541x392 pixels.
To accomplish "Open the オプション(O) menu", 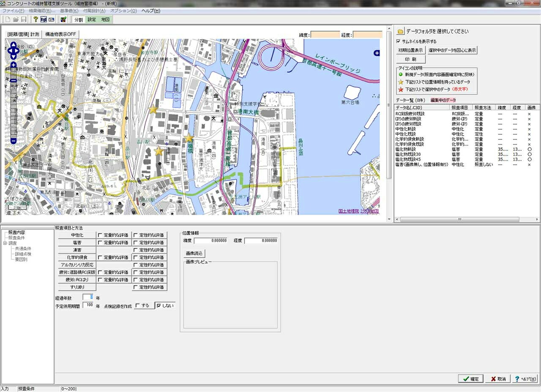I will pos(123,11).
